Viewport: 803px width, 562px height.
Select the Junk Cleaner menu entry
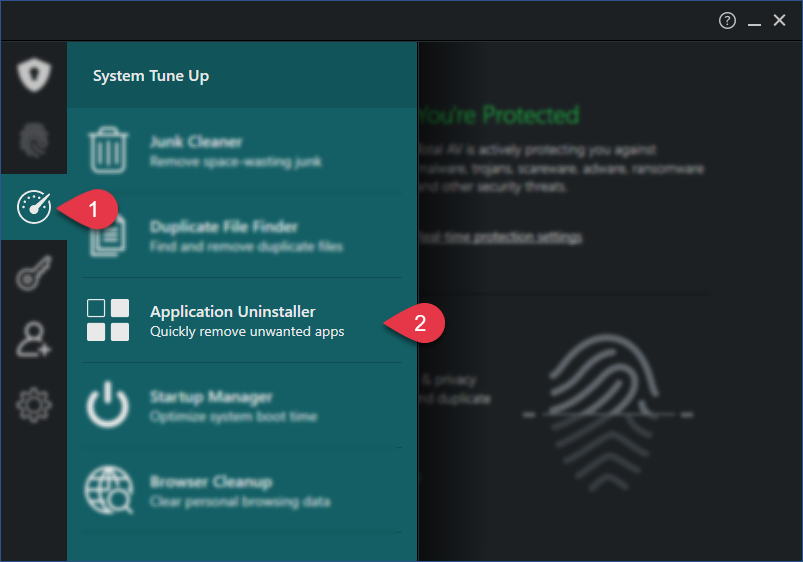pyautogui.click(x=242, y=151)
